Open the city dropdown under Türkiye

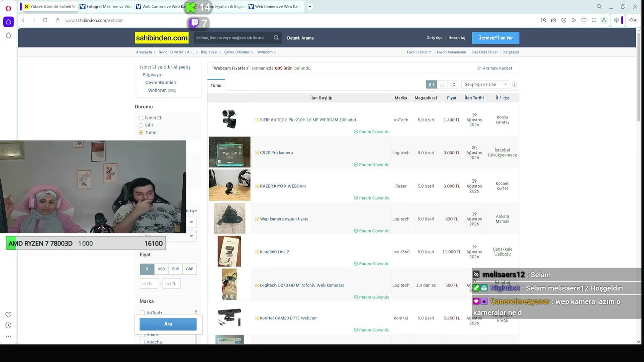tap(191, 222)
